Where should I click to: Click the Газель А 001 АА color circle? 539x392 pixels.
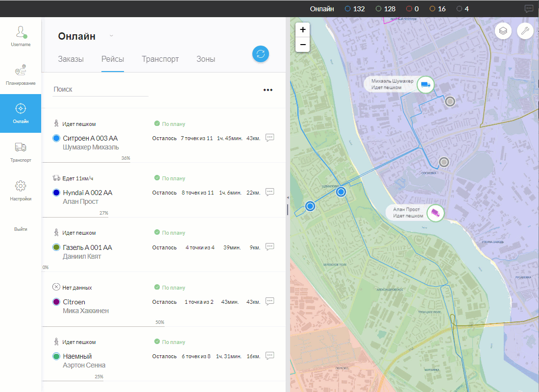(x=56, y=247)
